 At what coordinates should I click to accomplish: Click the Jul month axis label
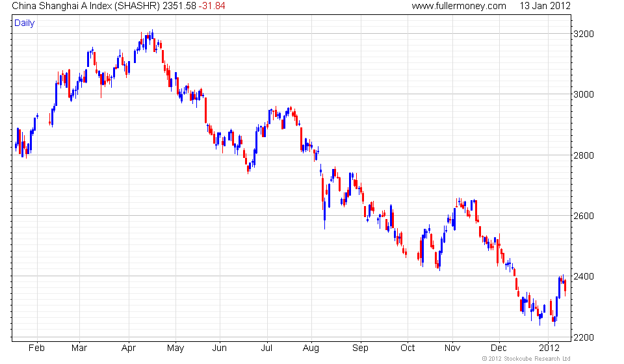click(x=266, y=348)
